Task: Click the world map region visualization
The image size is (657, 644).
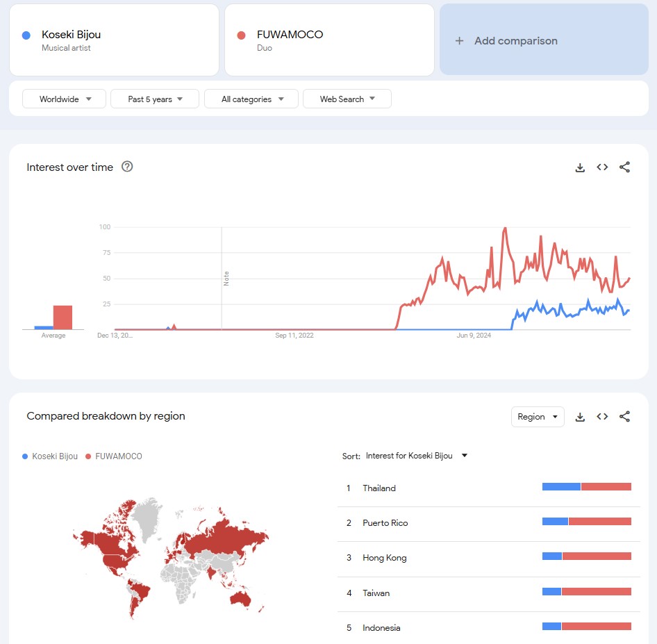Action: 171,559
